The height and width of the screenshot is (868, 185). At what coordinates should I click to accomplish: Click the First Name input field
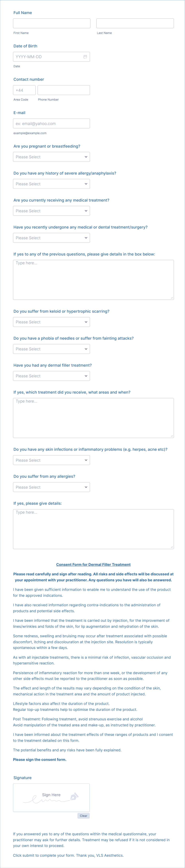tap(51, 23)
